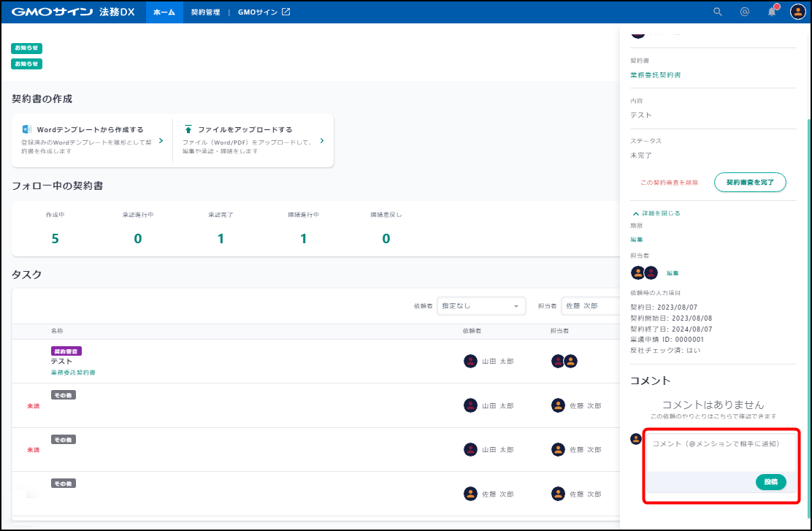
Task: Open the 担当者 佐藤 次郎 dropdown
Action: [590, 306]
